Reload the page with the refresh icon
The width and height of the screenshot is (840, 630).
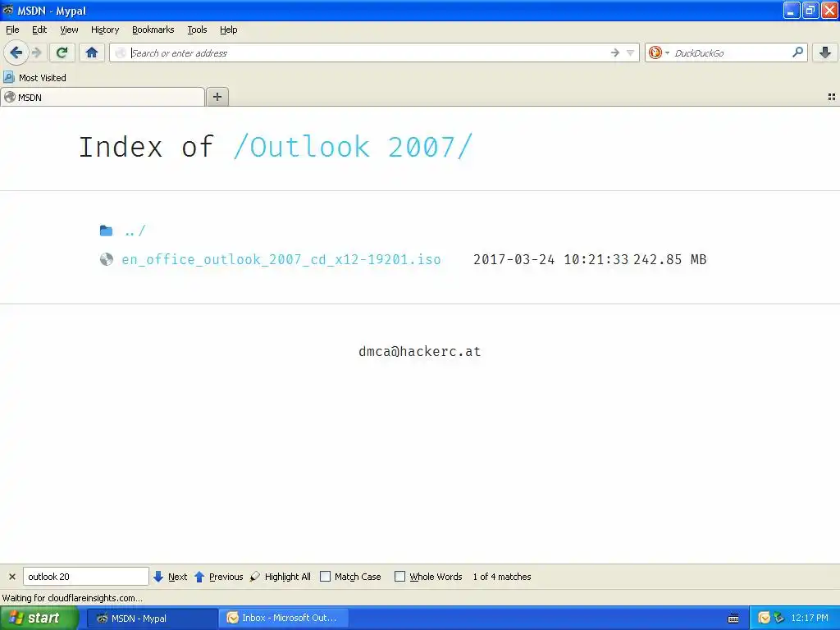(62, 52)
